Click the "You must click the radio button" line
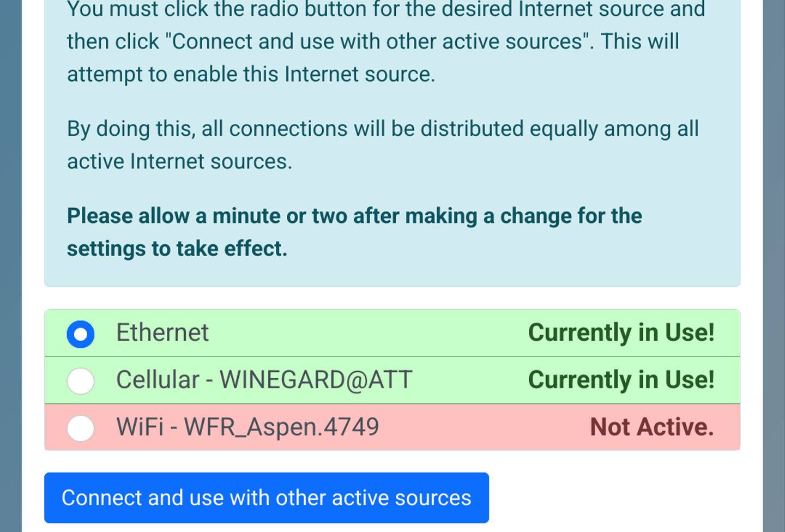The image size is (785, 532). click(386, 9)
